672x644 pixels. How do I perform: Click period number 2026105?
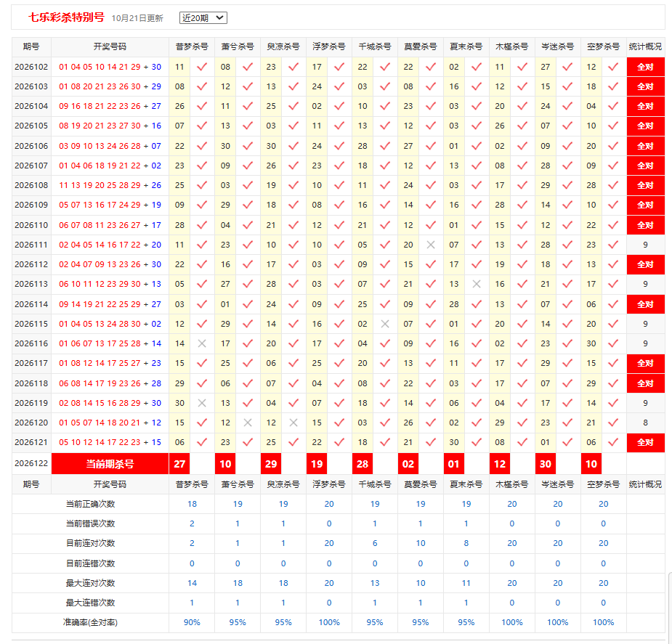tap(31, 126)
